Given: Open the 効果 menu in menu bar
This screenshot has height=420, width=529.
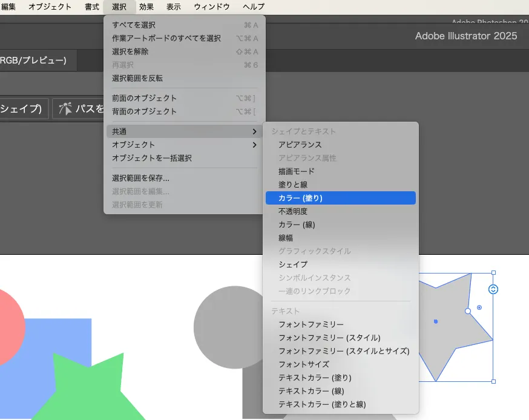Looking at the screenshot, I should [146, 7].
